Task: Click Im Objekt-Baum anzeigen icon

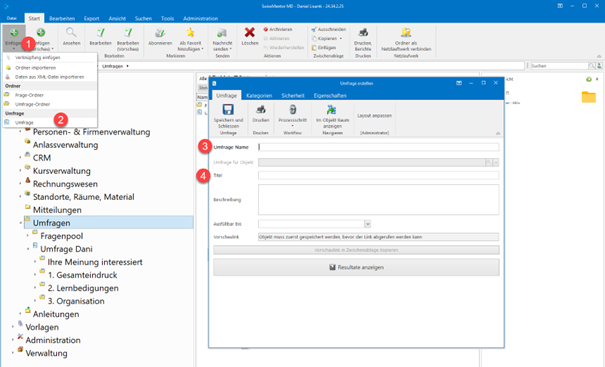Action: (x=331, y=110)
